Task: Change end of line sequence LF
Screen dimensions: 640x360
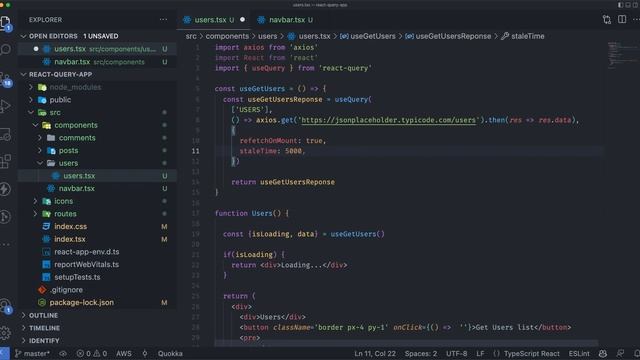Action: tap(480, 353)
